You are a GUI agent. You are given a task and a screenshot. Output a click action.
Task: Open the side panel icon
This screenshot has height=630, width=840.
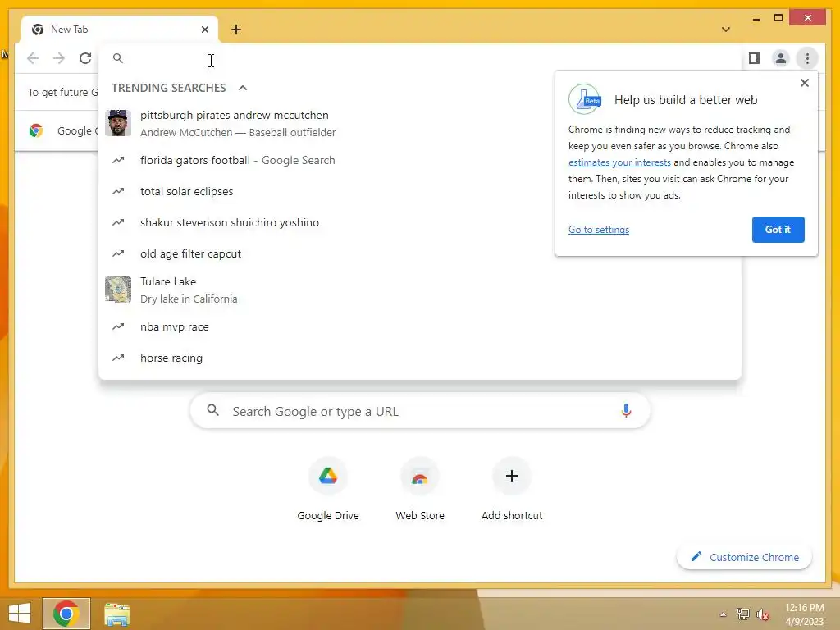click(x=755, y=58)
